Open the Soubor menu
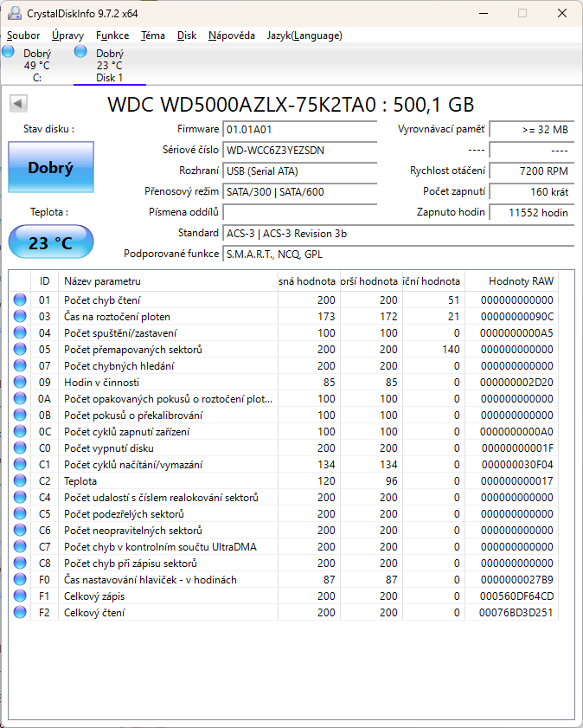This screenshot has width=583, height=728. click(23, 35)
